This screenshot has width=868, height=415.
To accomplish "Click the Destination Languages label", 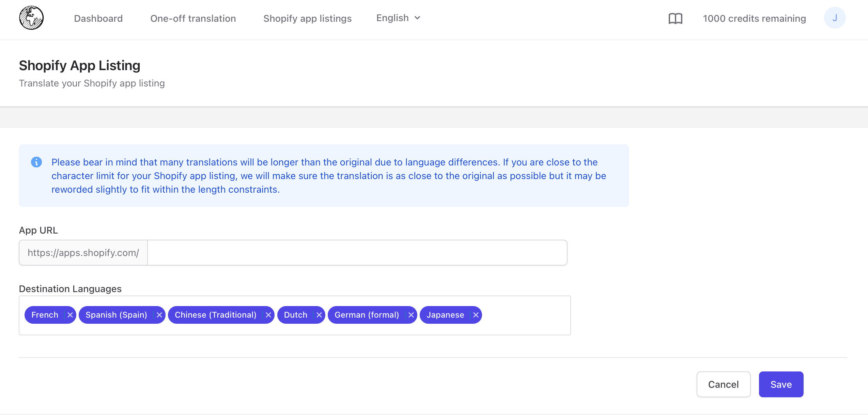I will pos(70,289).
